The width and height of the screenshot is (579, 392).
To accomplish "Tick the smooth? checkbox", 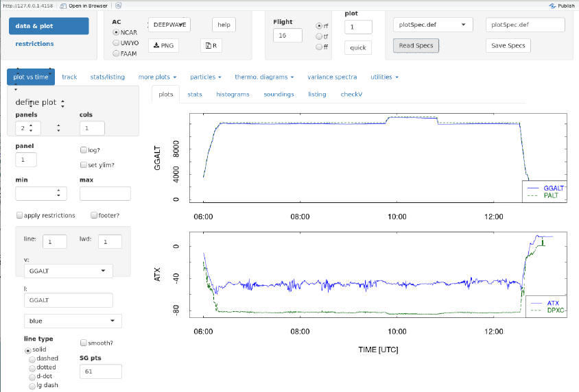I will coord(84,343).
